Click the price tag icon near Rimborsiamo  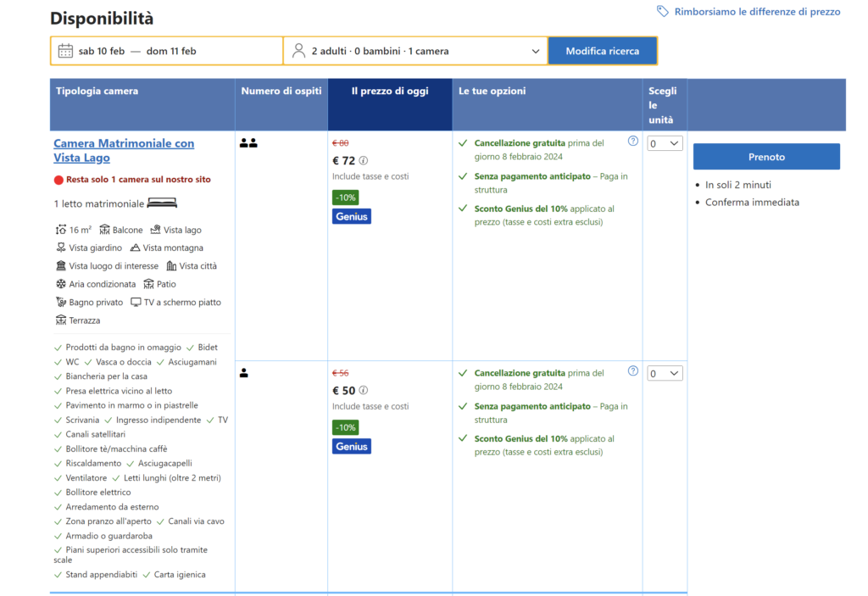click(663, 12)
